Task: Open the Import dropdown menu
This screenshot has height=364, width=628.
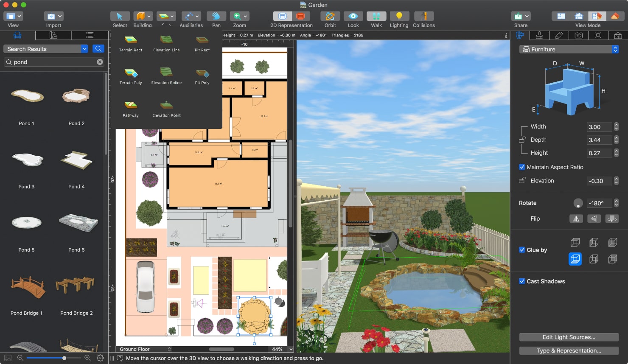Action: tap(54, 16)
